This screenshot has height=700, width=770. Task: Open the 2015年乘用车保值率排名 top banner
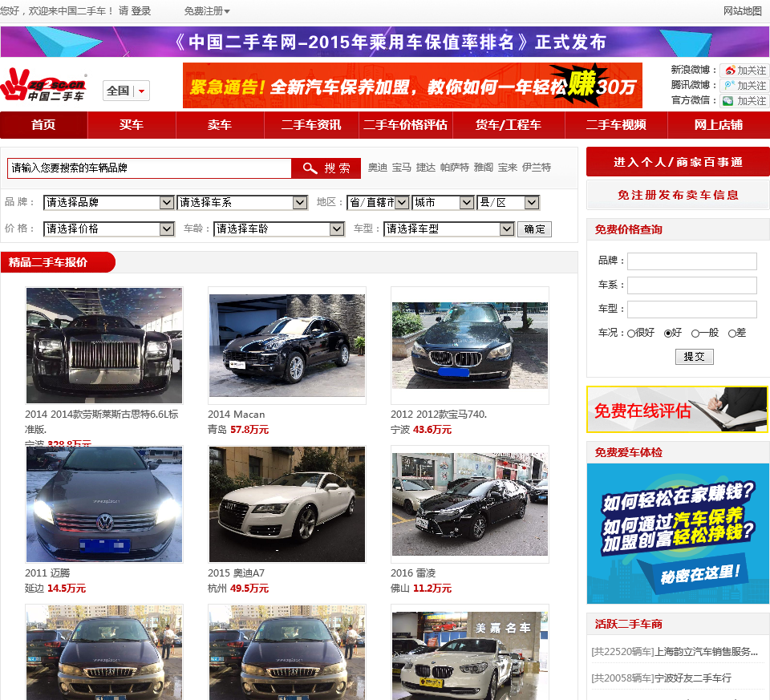point(385,42)
